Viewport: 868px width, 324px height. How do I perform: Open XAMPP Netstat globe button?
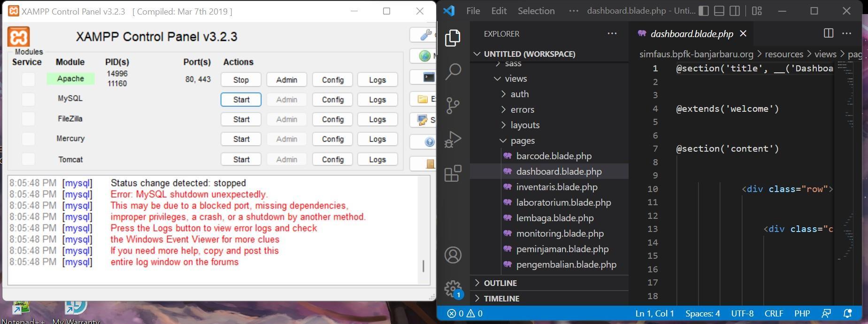423,56
